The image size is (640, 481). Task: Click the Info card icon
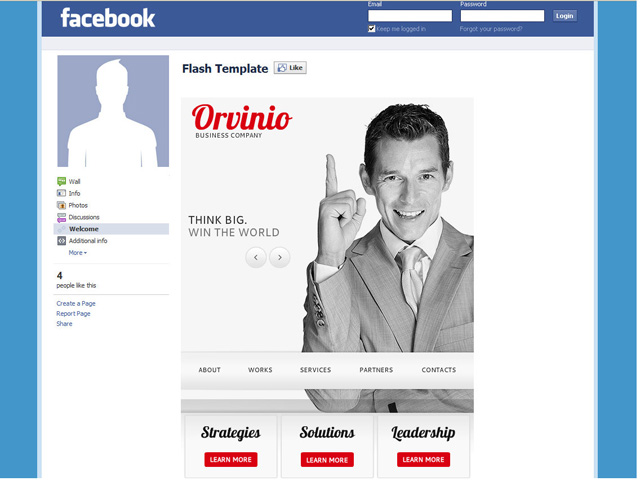[61, 193]
